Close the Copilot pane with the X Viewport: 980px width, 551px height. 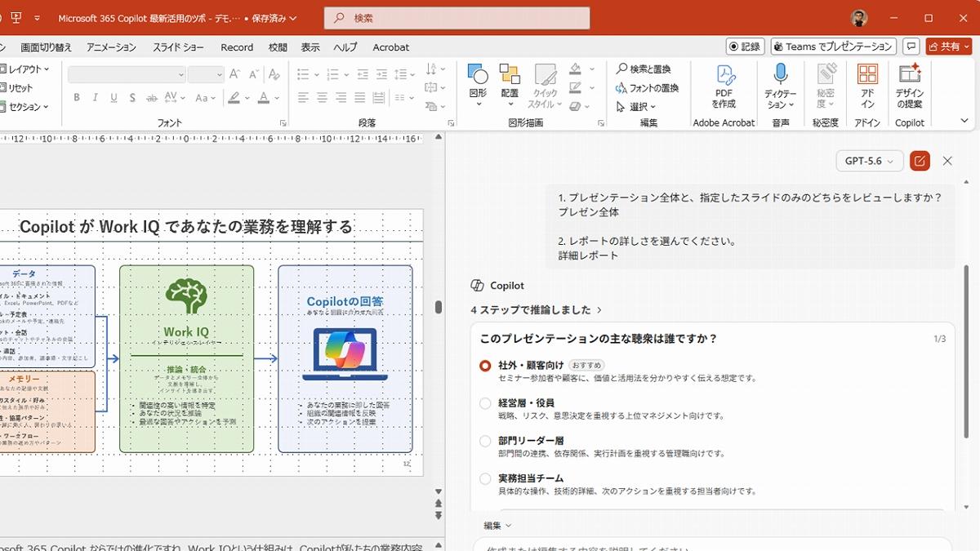(947, 161)
